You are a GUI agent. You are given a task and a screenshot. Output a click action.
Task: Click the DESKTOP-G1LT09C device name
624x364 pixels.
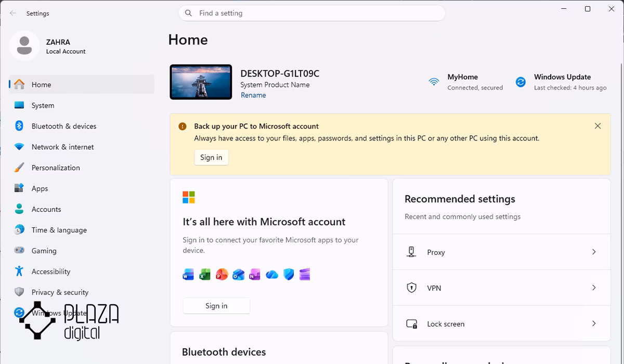280,74
